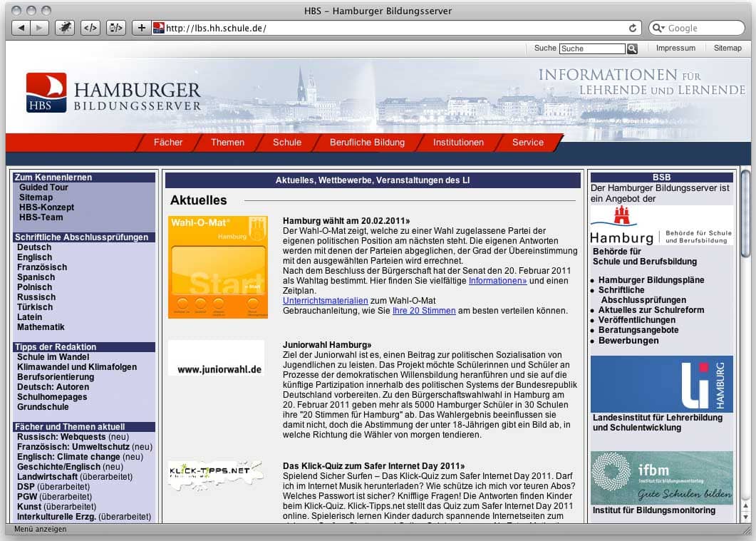Open the 'Ihre 20 Stimmen' link
The height and width of the screenshot is (541, 756).
click(x=424, y=311)
